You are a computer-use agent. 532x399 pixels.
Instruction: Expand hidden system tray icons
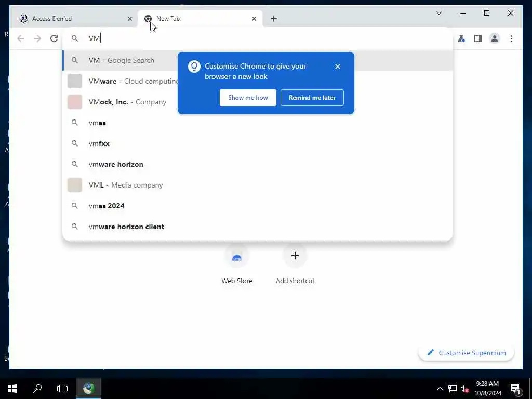440,389
